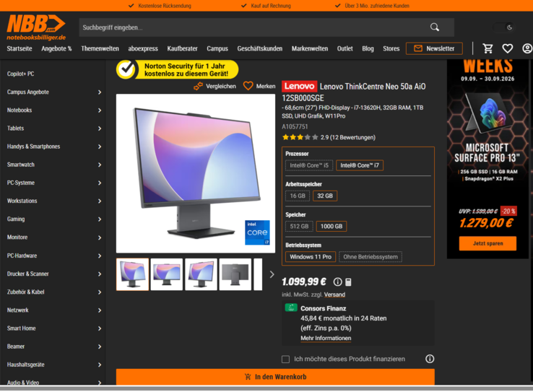The width and height of the screenshot is (533, 392).
Task: Select Windows 11 Pro Betriebssystem option
Action: tap(311, 257)
